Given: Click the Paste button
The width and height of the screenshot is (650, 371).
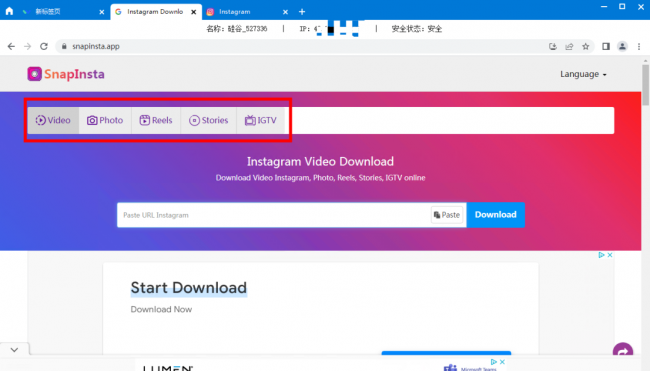Looking at the screenshot, I should (447, 215).
